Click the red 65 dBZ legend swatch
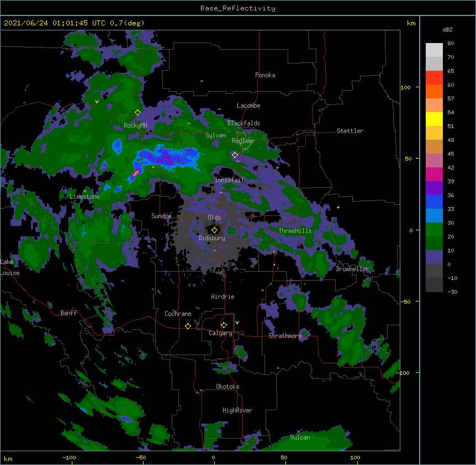476x465 pixels. coord(434,78)
